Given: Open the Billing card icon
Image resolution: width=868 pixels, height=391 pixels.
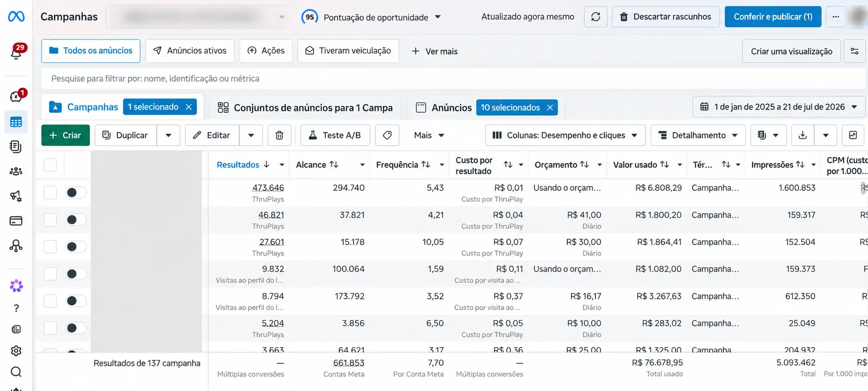Looking at the screenshot, I should point(16,221).
